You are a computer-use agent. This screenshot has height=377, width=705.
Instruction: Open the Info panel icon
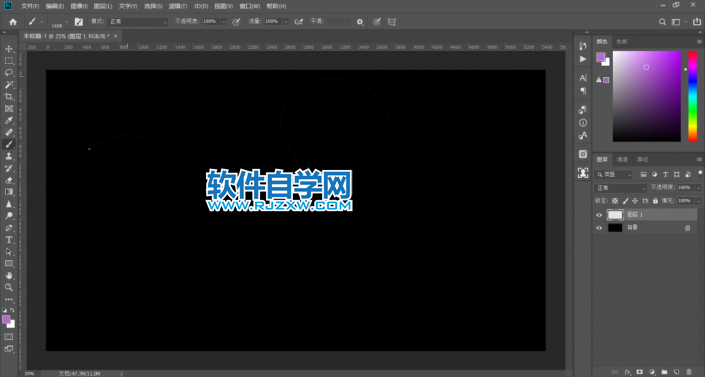tap(583, 122)
